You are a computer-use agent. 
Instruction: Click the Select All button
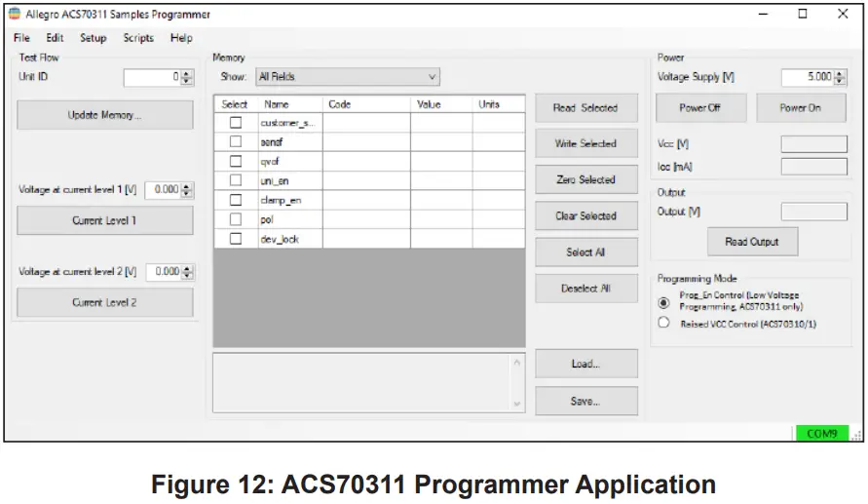coord(586,252)
